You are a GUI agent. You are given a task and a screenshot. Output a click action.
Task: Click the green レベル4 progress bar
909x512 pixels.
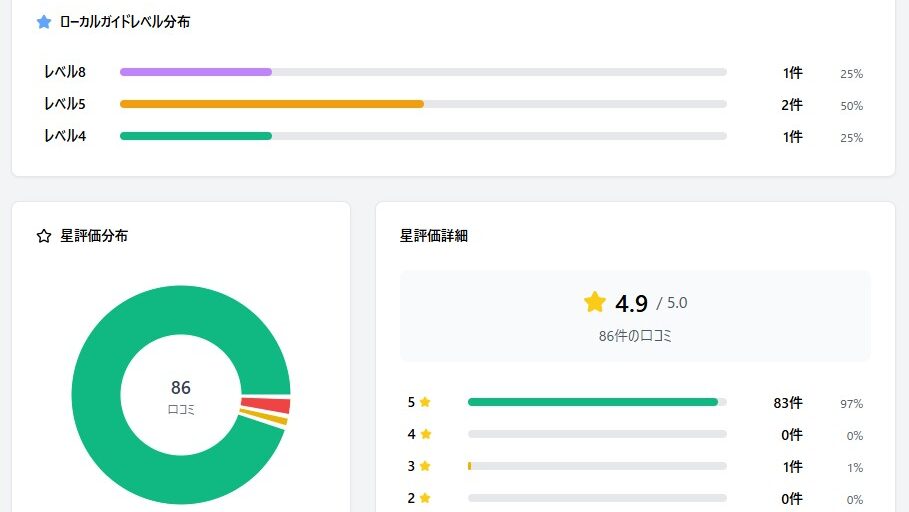[x=196, y=136]
